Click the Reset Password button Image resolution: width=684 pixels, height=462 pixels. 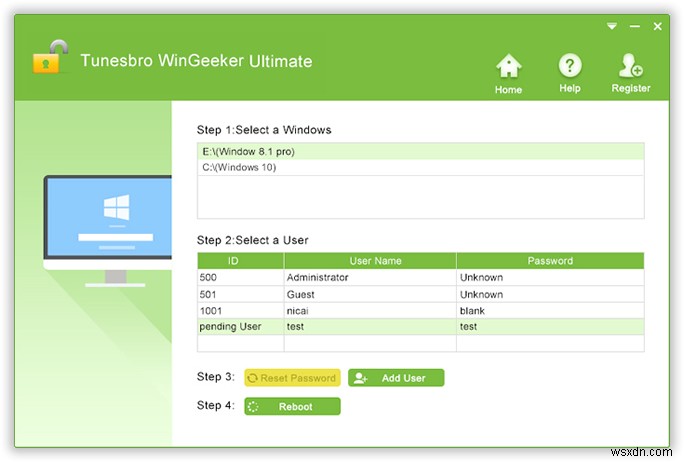point(292,378)
